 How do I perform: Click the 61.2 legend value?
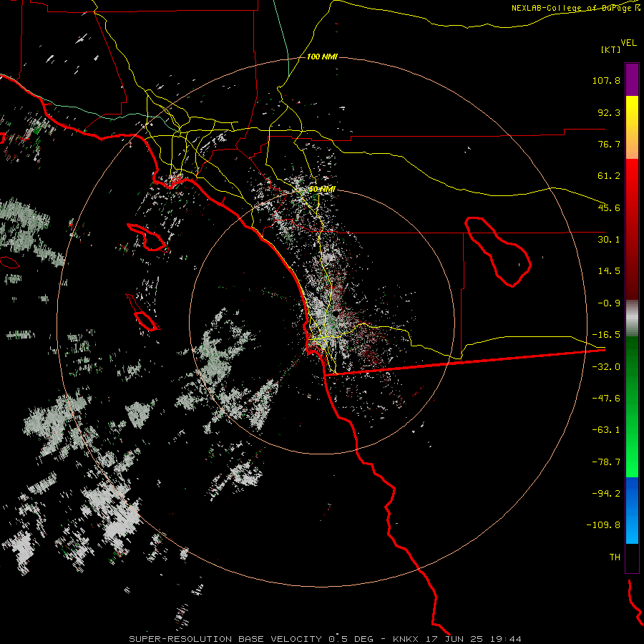(x=609, y=176)
